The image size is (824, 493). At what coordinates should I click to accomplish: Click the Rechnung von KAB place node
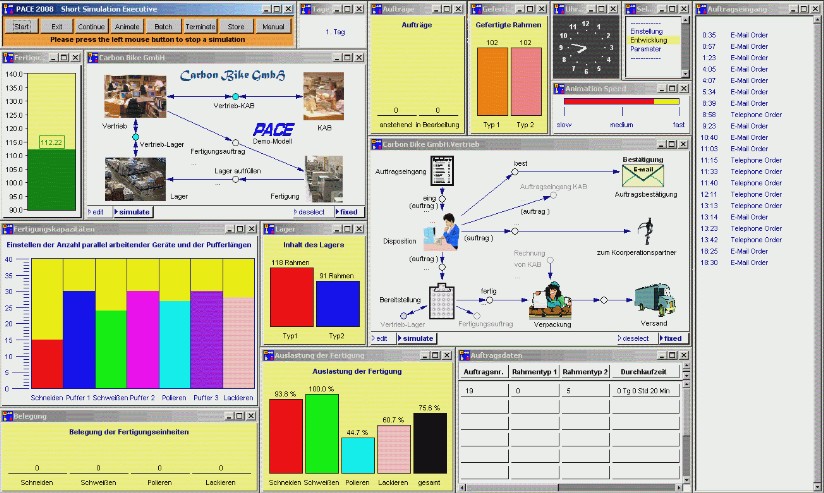(550, 260)
